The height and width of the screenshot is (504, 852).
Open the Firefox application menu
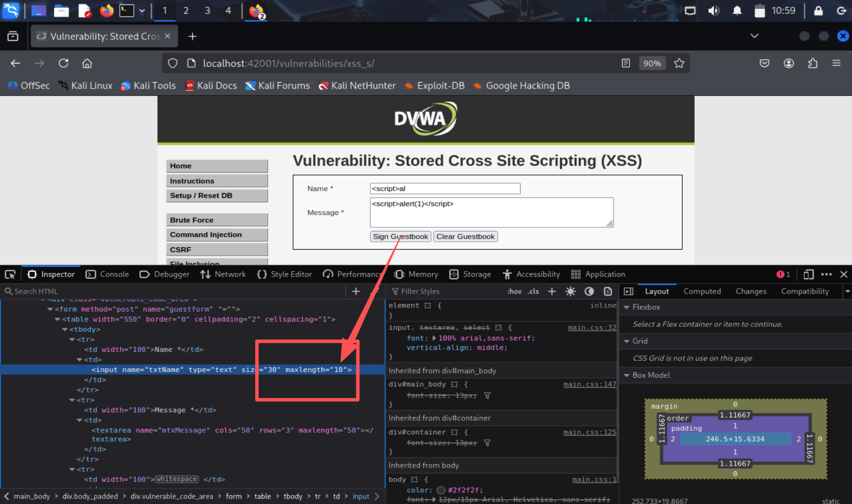(837, 63)
